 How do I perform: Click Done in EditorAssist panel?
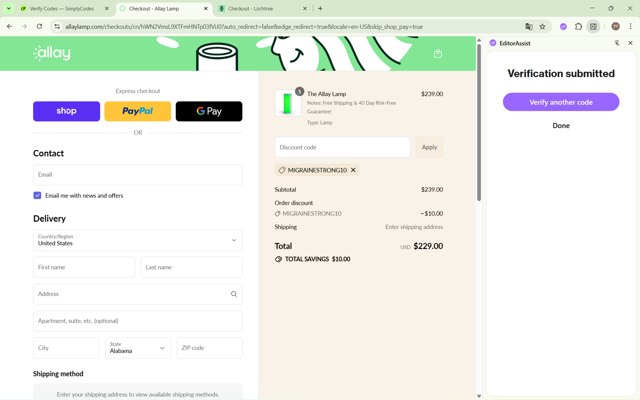tap(561, 126)
